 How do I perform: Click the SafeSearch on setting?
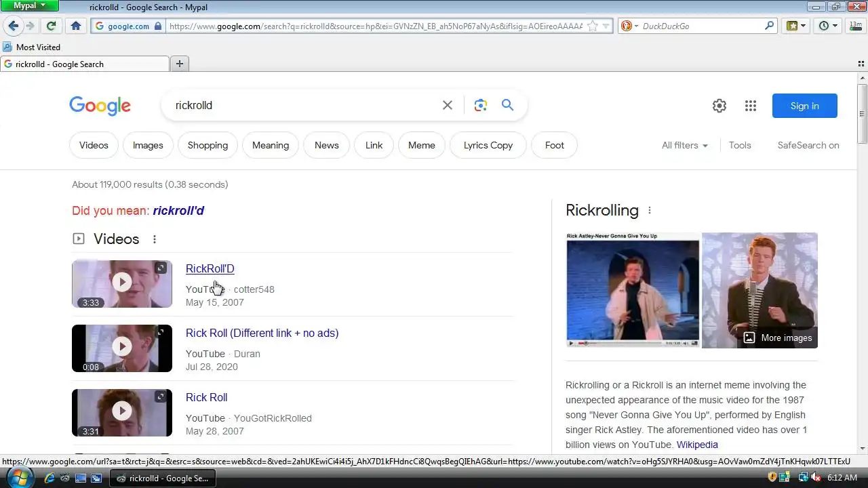coord(808,145)
